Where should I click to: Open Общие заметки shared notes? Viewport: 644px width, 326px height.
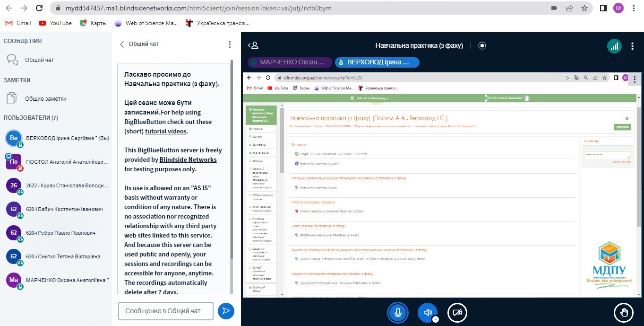45,99
